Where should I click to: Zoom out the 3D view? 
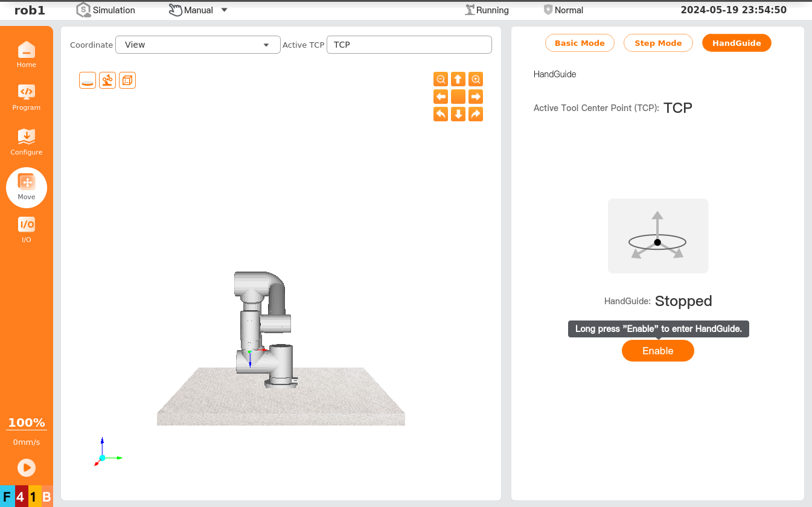[441, 79]
